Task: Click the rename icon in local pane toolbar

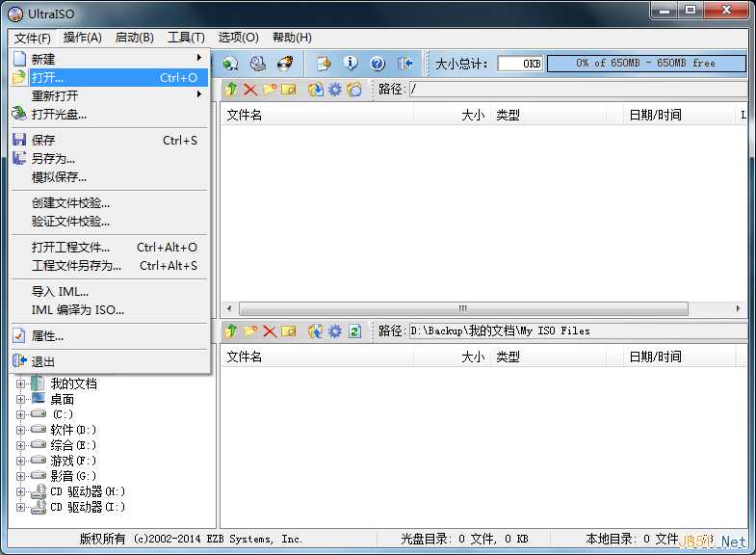Action: tap(288, 330)
